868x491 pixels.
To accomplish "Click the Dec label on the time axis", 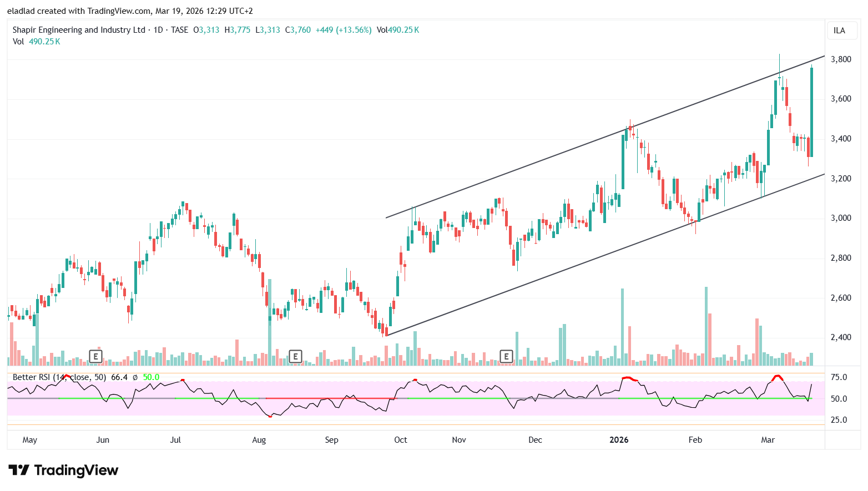I will pos(535,440).
